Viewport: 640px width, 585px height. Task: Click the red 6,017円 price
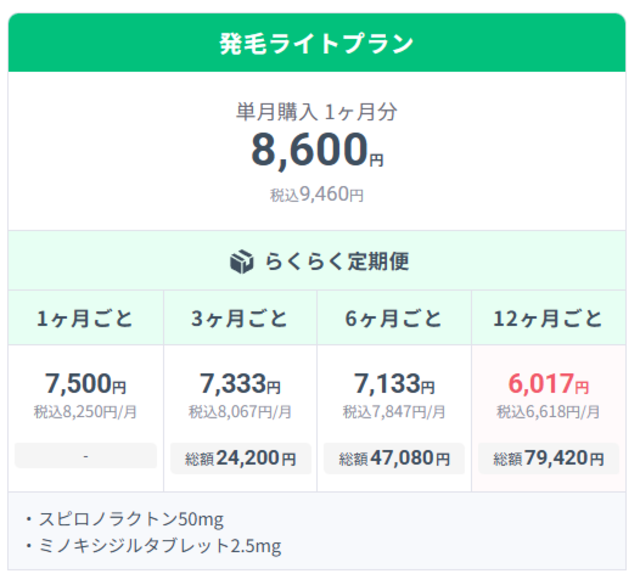(x=548, y=383)
